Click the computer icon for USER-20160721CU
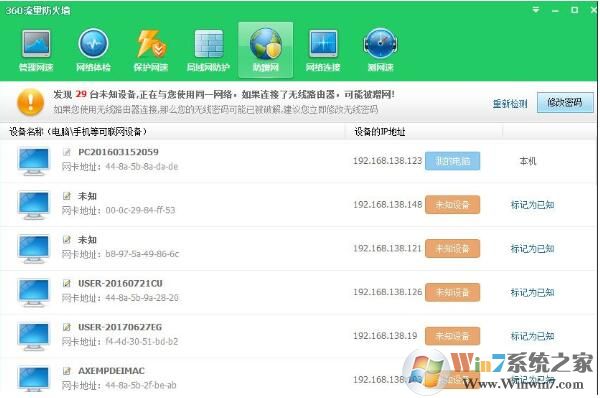 tap(34, 293)
